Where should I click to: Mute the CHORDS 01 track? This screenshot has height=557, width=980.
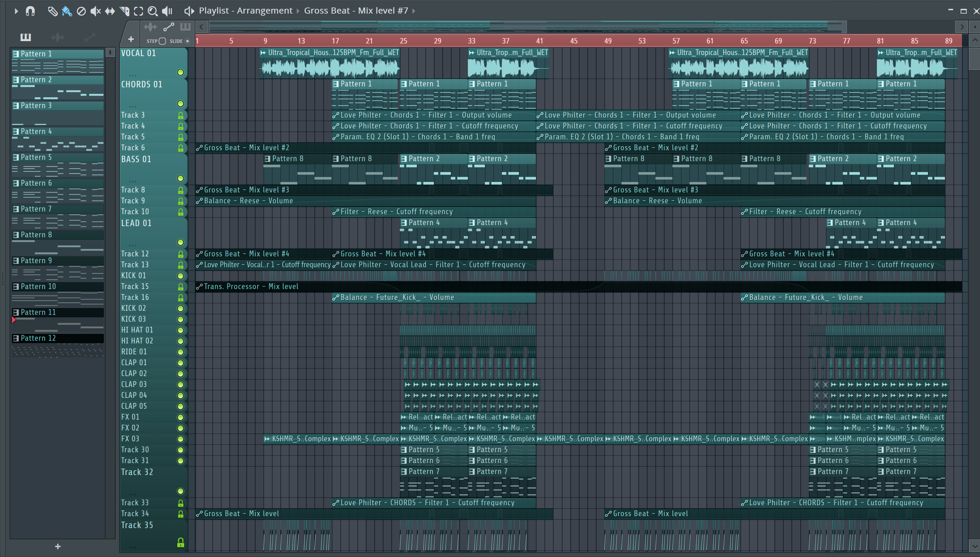click(x=180, y=104)
